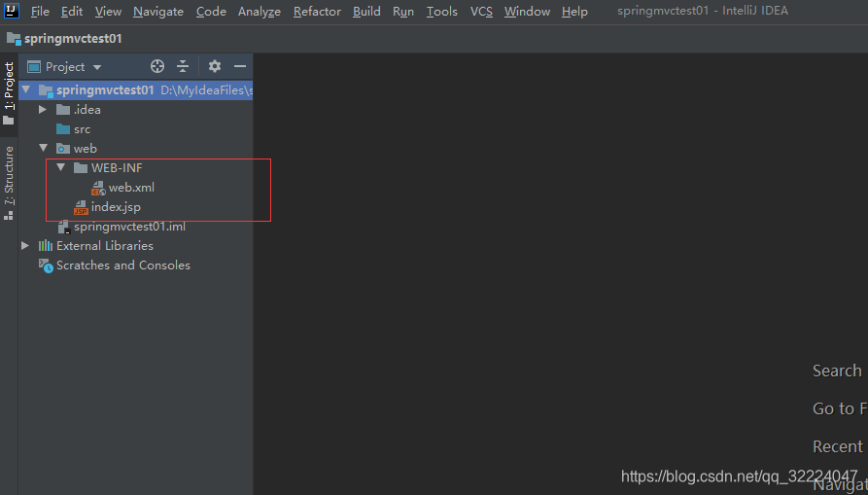The image size is (868, 495).
Task: Collapse the web folder
Action: 43,148
